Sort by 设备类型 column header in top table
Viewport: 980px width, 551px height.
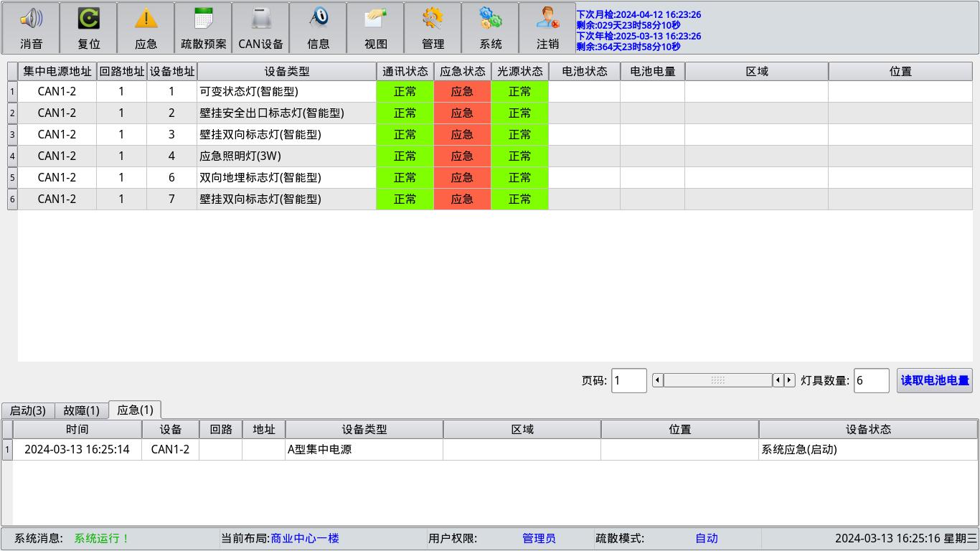[286, 71]
